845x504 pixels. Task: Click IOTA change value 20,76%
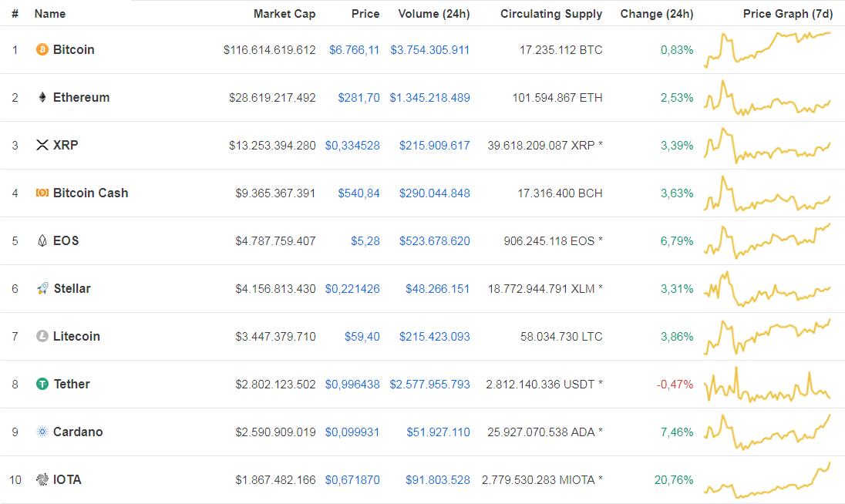click(x=674, y=480)
